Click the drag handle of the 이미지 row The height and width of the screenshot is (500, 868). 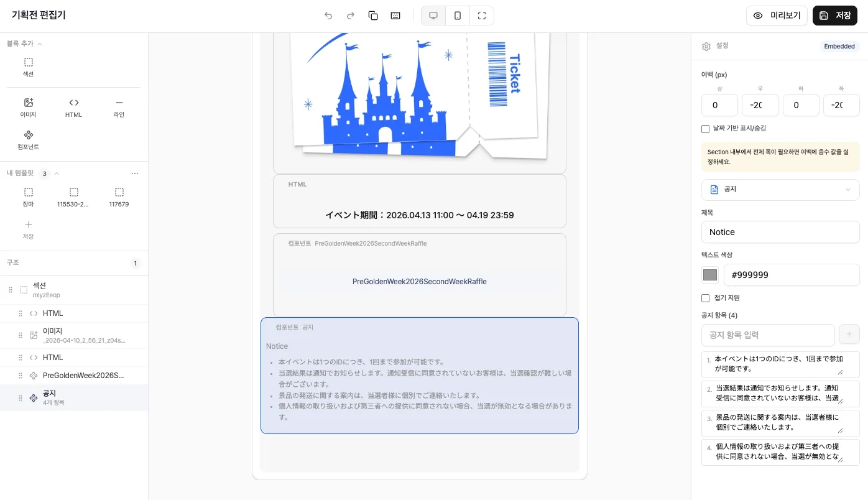[21, 335]
